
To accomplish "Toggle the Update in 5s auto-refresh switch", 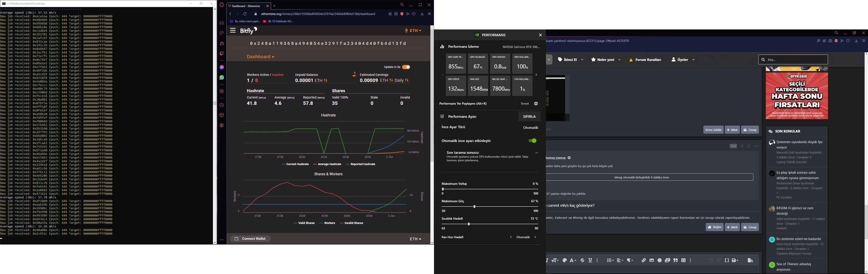I will click(x=406, y=67).
